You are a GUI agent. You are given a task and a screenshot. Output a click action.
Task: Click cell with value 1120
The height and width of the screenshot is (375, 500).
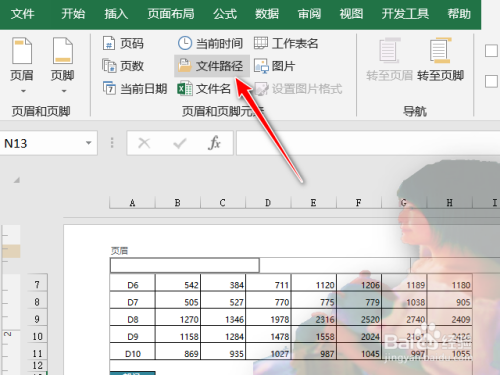pos(314,284)
